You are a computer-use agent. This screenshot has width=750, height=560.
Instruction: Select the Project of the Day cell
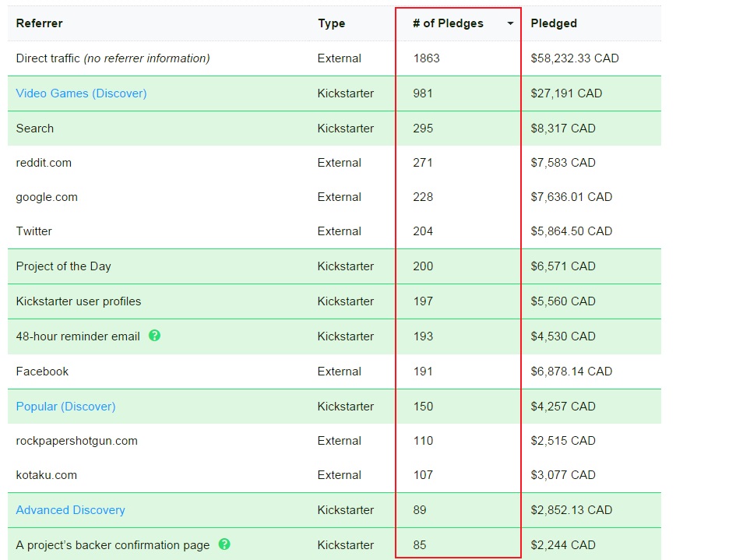point(64,266)
